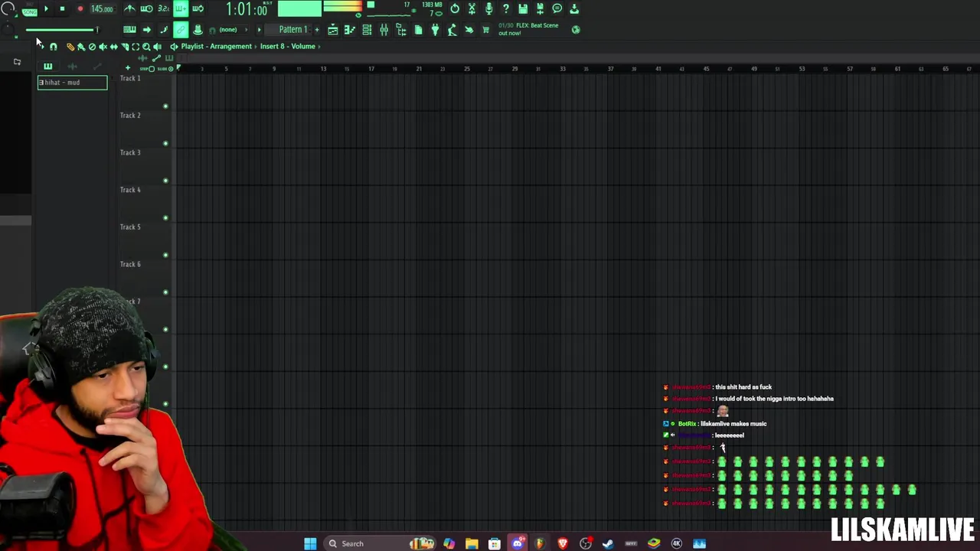980x551 pixels.
Task: Toggle the highlighted link/multilink controllers button
Action: click(181, 29)
